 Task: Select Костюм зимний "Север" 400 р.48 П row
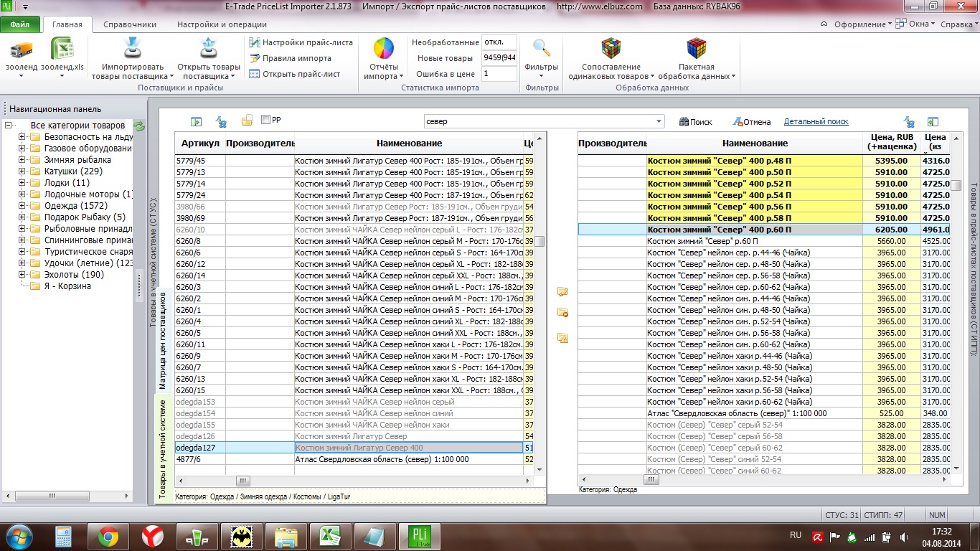[764, 161]
